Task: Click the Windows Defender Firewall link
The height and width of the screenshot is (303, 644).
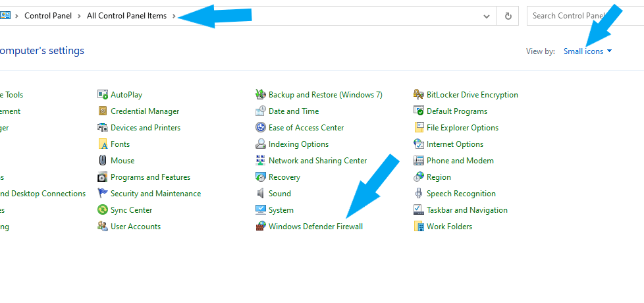Action: (315, 226)
